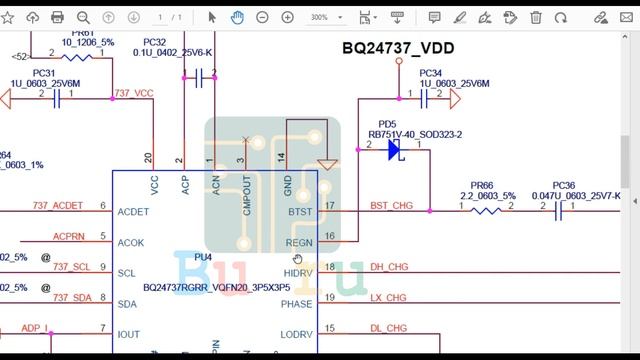Image resolution: width=640 pixels, height=360 pixels.
Task: Add a sticky note comment
Action: (x=434, y=18)
